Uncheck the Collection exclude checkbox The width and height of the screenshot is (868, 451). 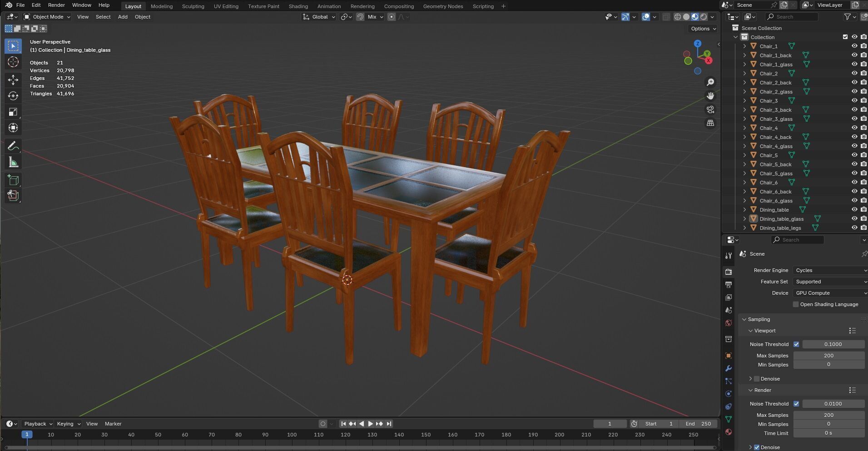(845, 37)
